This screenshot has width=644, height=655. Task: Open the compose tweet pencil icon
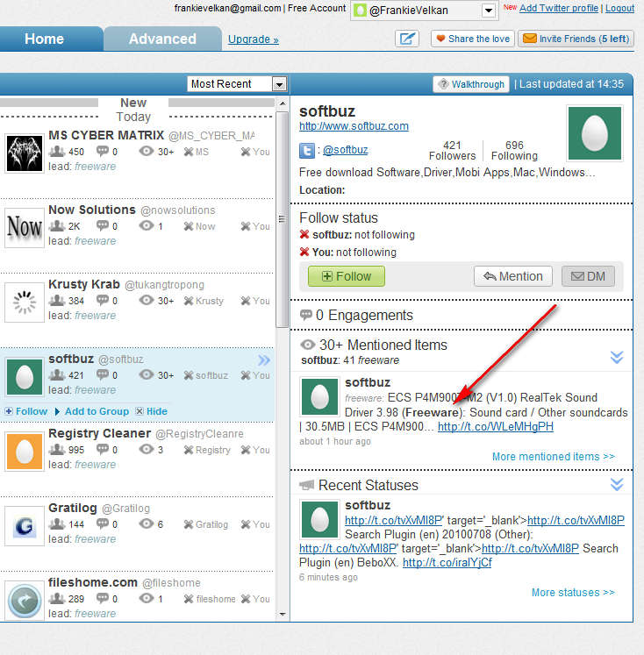[x=406, y=39]
